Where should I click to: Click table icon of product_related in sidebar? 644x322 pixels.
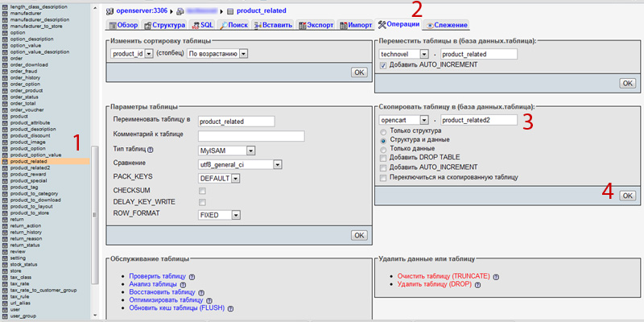coord(5,162)
